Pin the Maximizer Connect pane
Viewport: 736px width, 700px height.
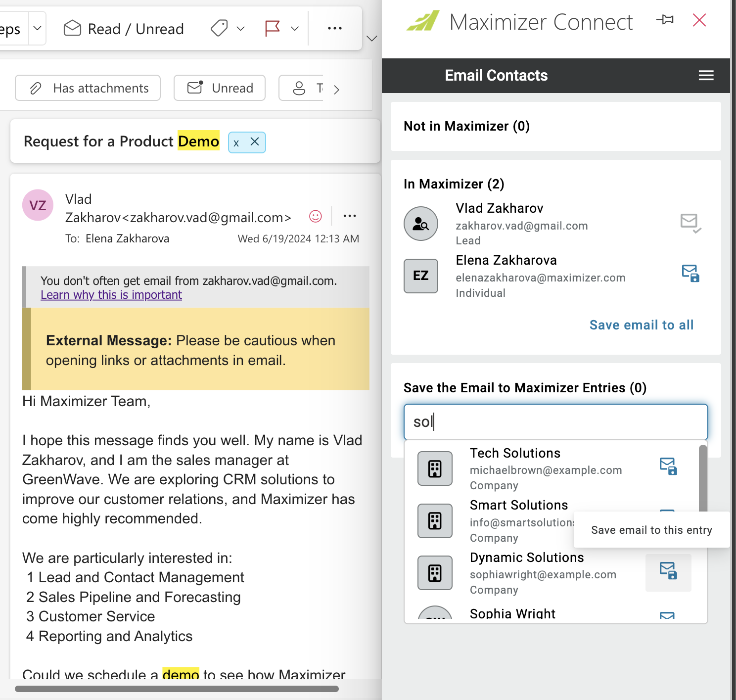[x=665, y=20]
